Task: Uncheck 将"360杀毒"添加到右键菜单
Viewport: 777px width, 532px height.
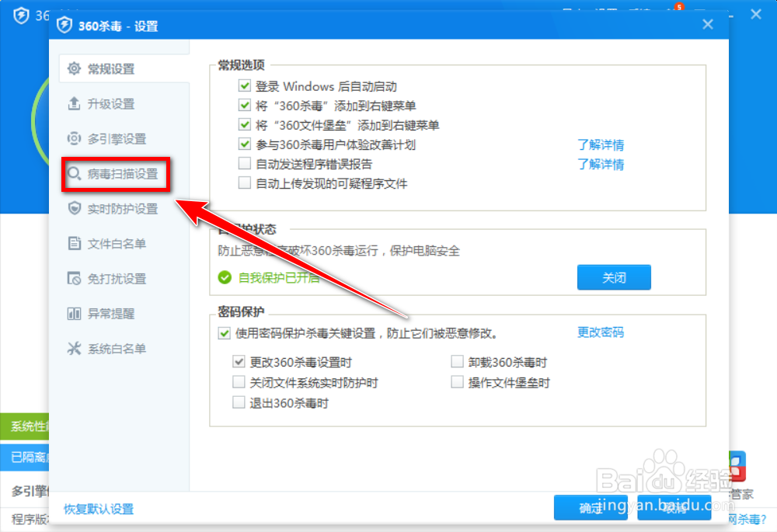Action: click(x=244, y=105)
